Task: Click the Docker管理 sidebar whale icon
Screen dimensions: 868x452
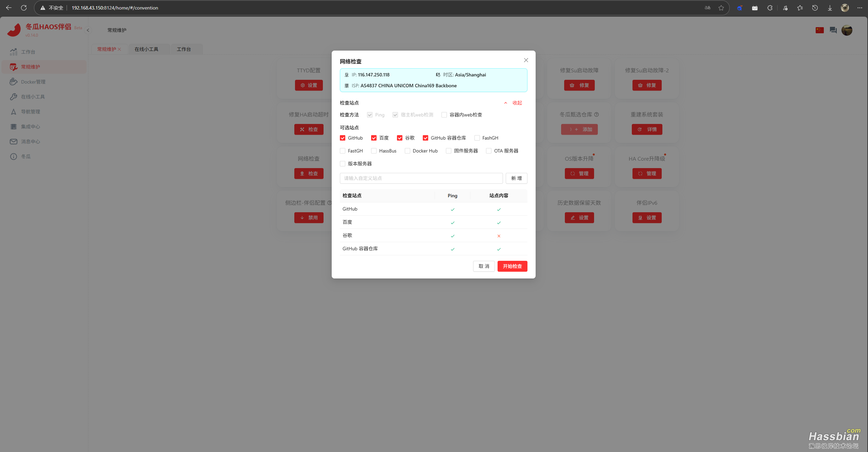Action: coord(13,82)
